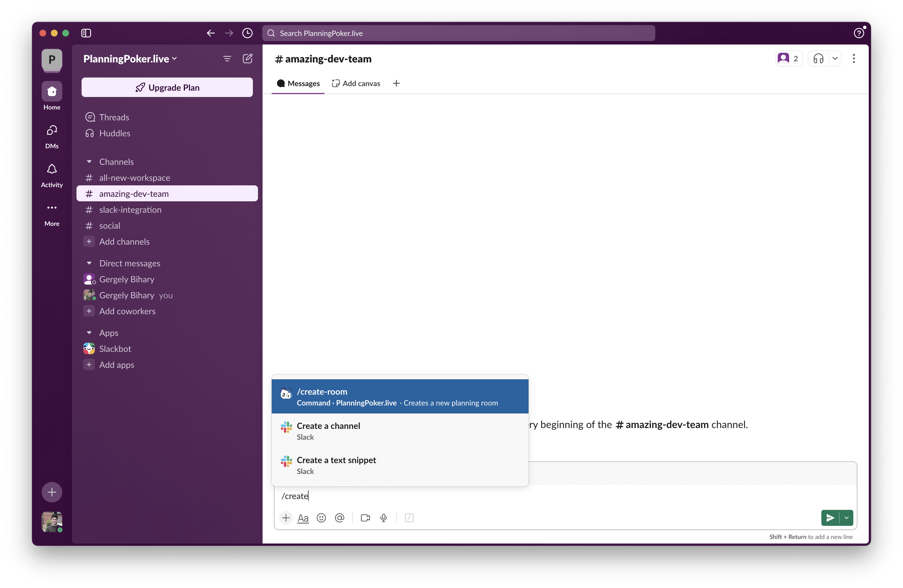Compose a new message icon
Image resolution: width=903 pixels, height=588 pixels.
[247, 58]
